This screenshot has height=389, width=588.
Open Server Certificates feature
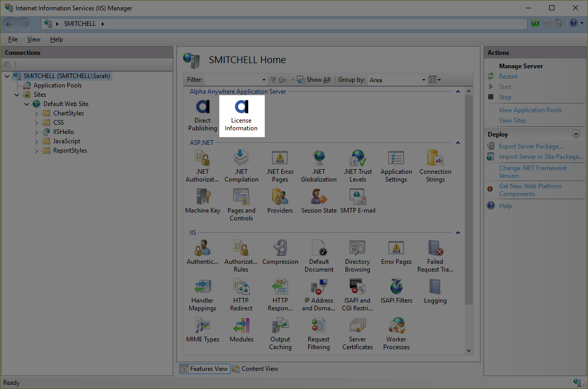click(x=357, y=334)
